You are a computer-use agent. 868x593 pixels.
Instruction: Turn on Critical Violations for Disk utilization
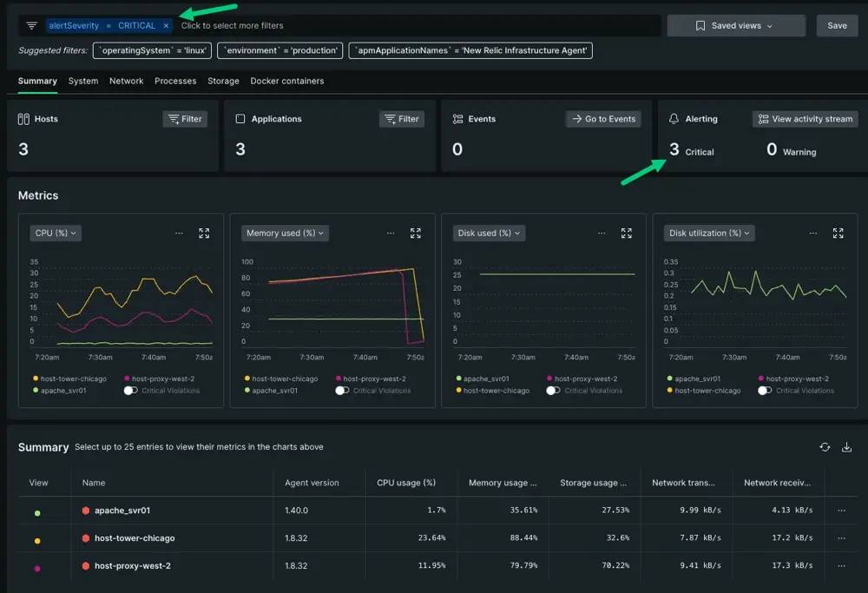pos(765,391)
